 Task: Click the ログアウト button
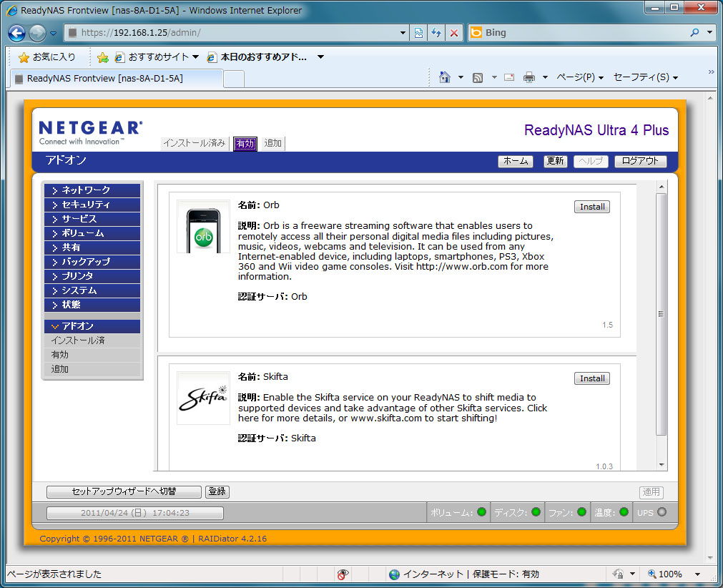pos(640,162)
